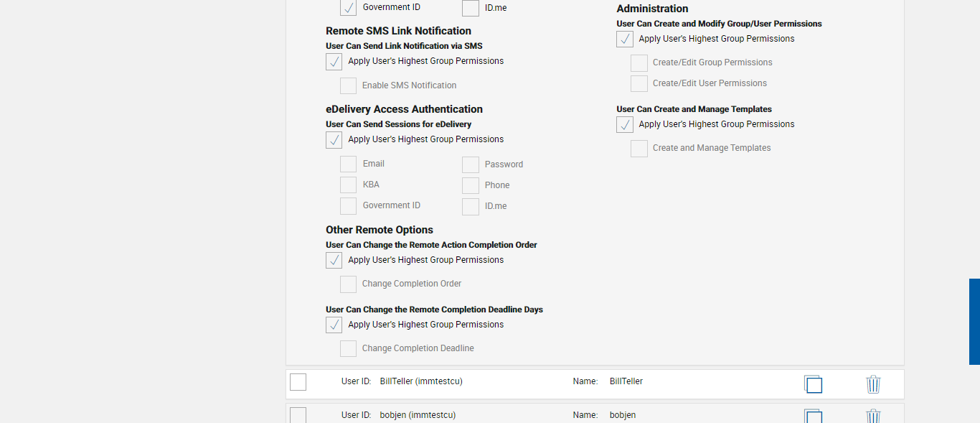Uncheck group permissions under Send Link Notification via SMS
This screenshot has height=423, width=980.
coord(334,62)
